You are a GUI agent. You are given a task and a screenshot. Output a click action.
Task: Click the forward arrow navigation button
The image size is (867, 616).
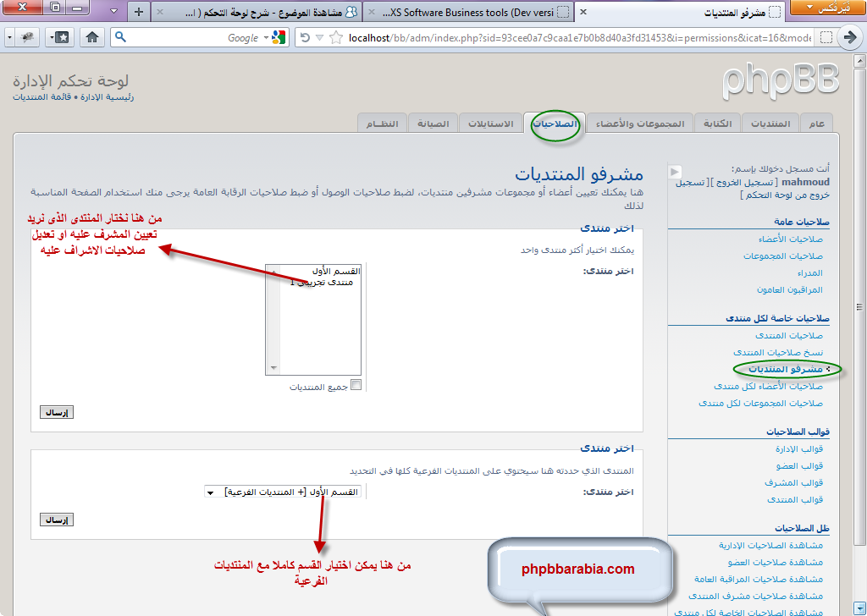849,37
